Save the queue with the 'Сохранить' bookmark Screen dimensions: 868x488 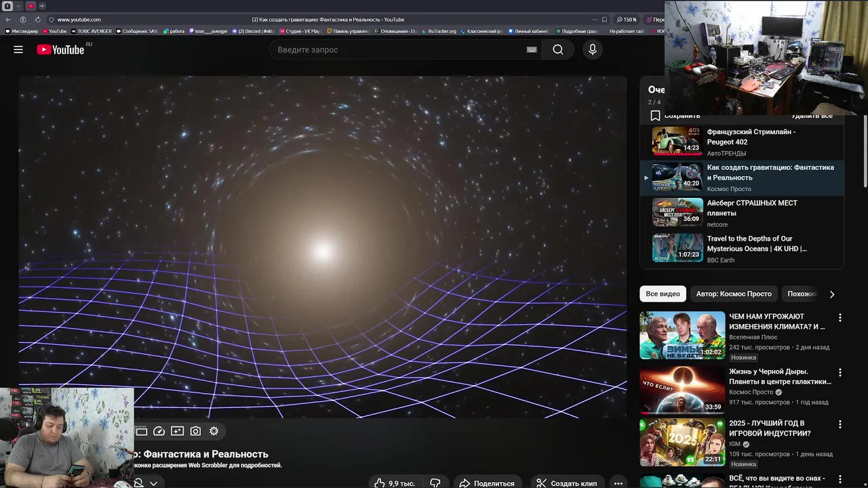[x=675, y=116]
